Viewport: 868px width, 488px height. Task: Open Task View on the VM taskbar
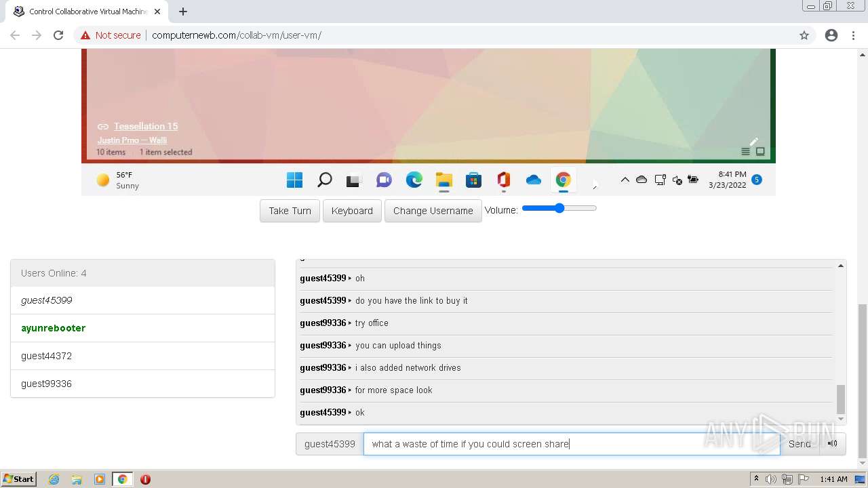coord(353,180)
